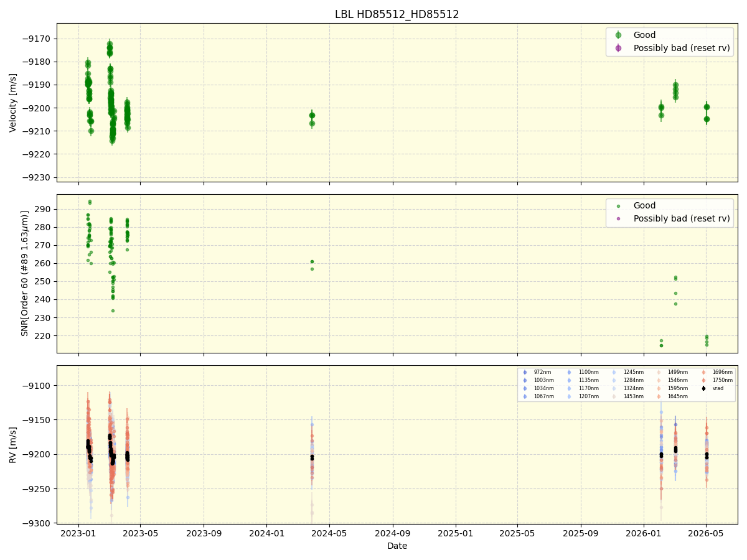
Task: Click the '2025-09' date tick label
Action: (581, 533)
